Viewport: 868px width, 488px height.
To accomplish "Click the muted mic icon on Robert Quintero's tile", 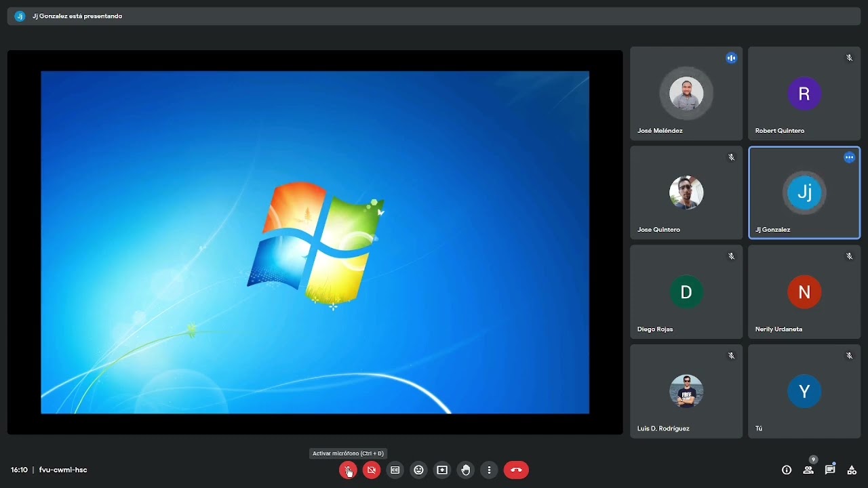I will [x=849, y=58].
